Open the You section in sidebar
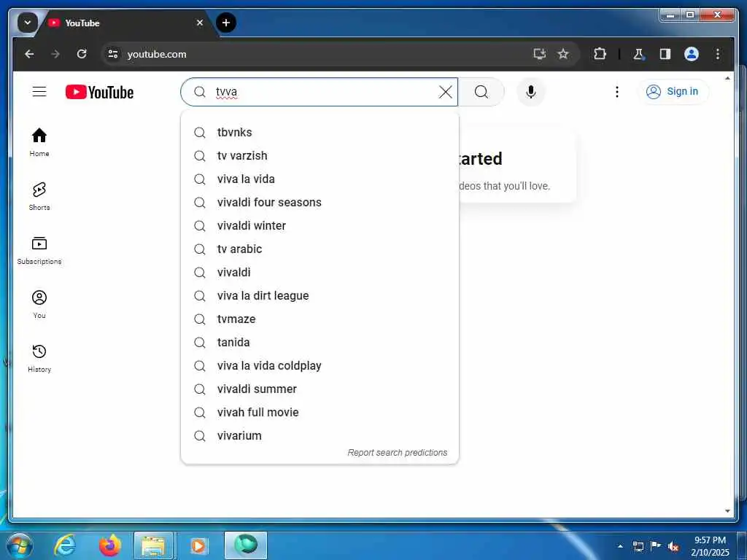Screen dimensions: 747x560 (39, 304)
